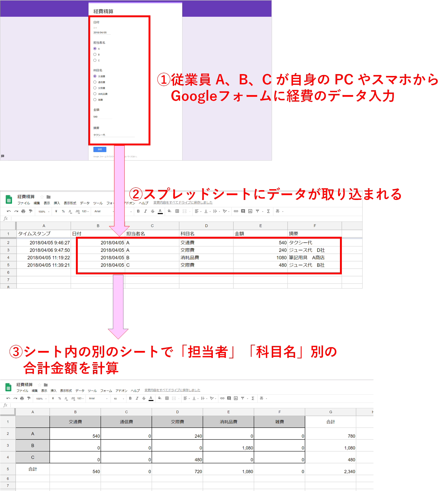
Task: Open borders tool in timestamp spreadsheet
Action: tap(177, 211)
